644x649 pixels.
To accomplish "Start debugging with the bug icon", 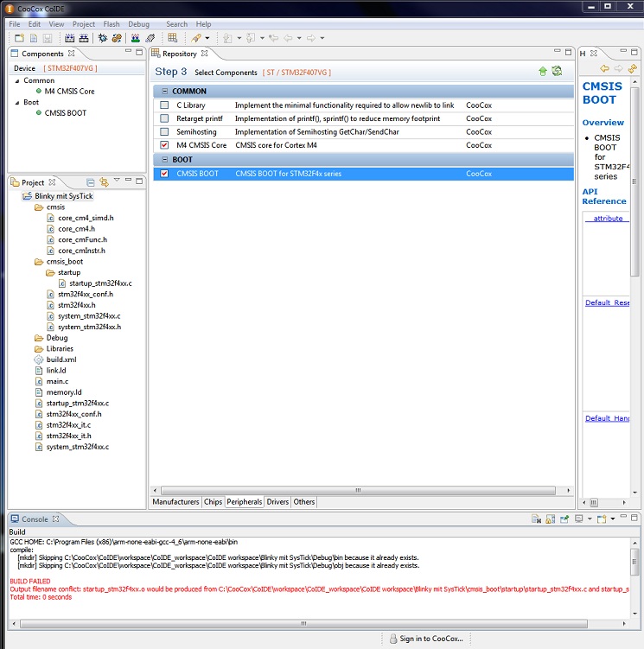I will pos(102,38).
